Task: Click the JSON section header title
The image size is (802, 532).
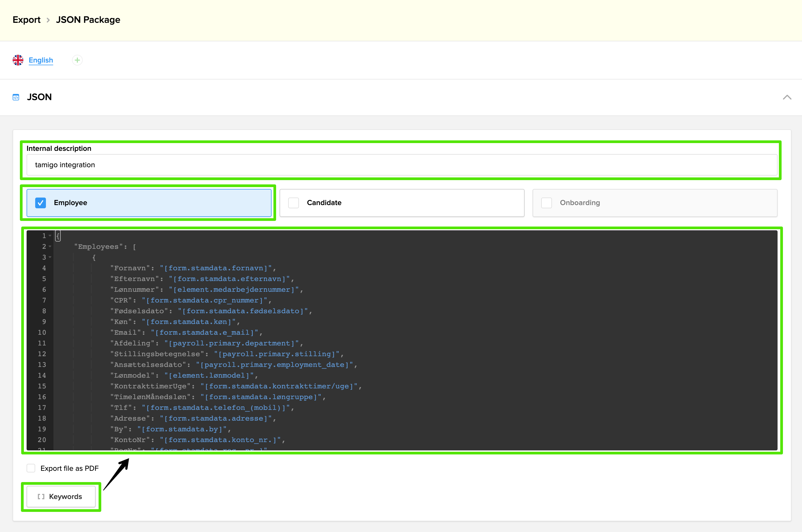Action: tap(39, 97)
